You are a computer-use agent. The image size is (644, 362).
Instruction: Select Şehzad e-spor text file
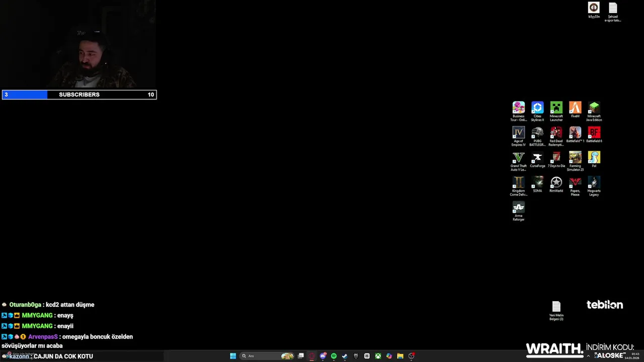(613, 12)
